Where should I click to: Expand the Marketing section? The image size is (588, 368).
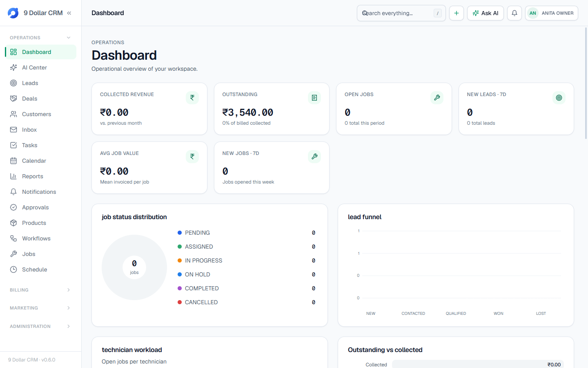tap(40, 308)
